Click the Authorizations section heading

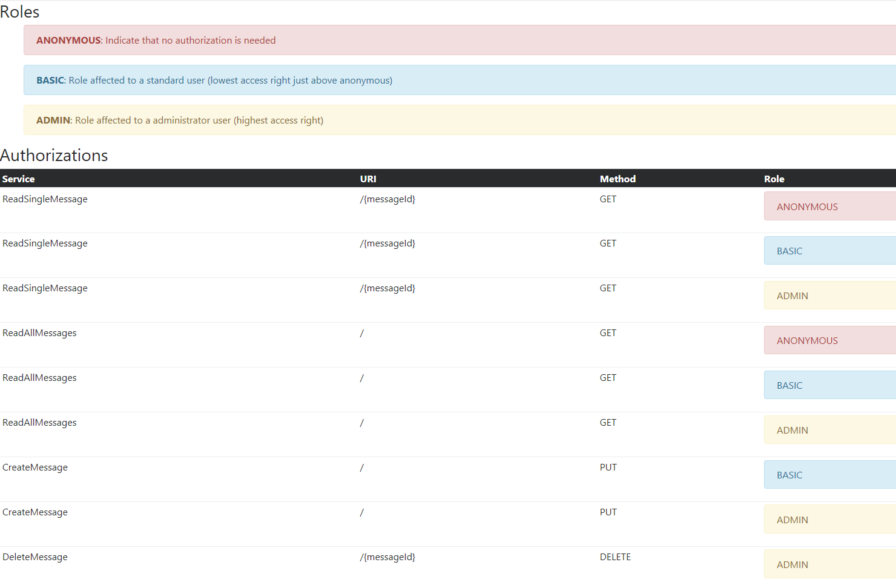click(54, 156)
